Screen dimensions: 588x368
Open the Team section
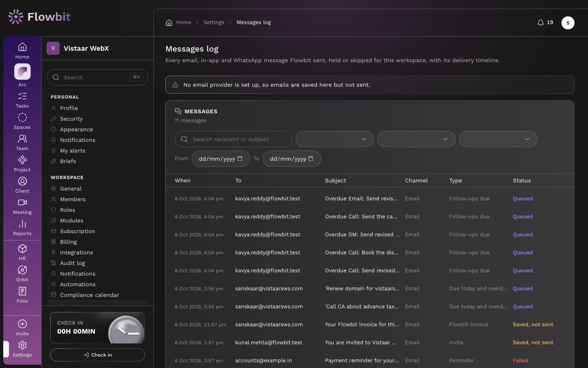[x=22, y=143]
